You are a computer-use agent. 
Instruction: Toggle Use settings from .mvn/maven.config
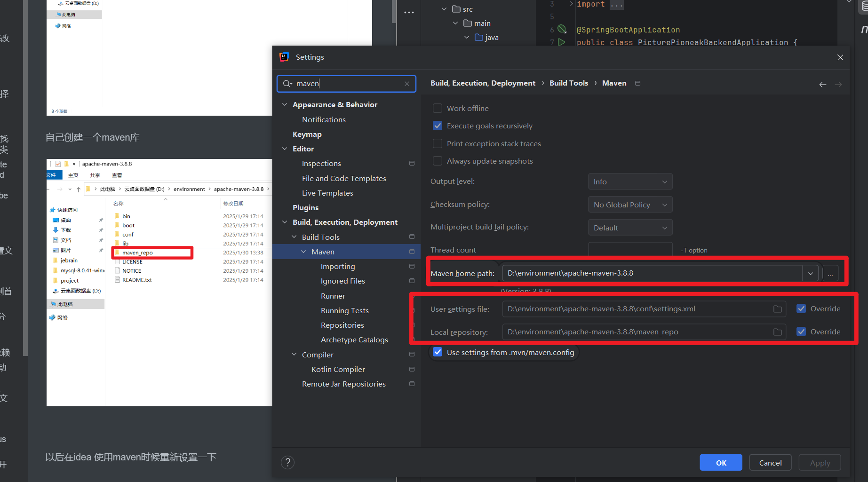pos(438,353)
